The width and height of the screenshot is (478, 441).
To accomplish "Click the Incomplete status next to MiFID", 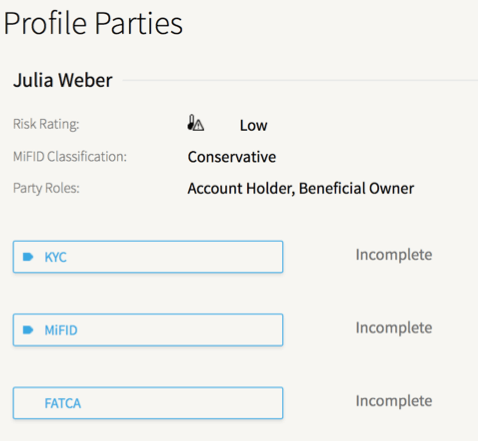I will [394, 328].
